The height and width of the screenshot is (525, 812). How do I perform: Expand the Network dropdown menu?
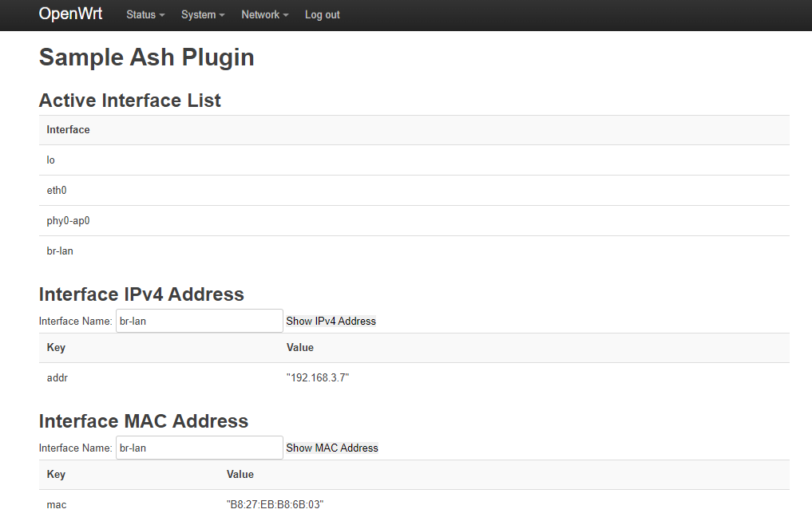tap(264, 15)
